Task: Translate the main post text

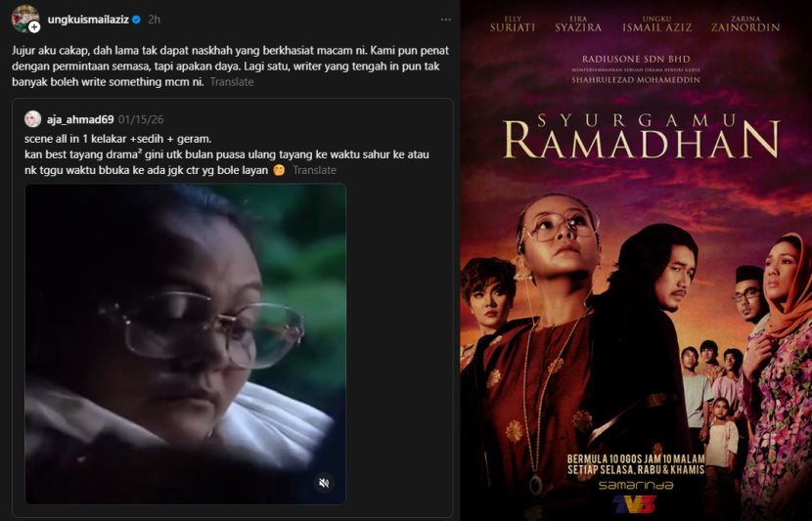Action: coord(232,82)
